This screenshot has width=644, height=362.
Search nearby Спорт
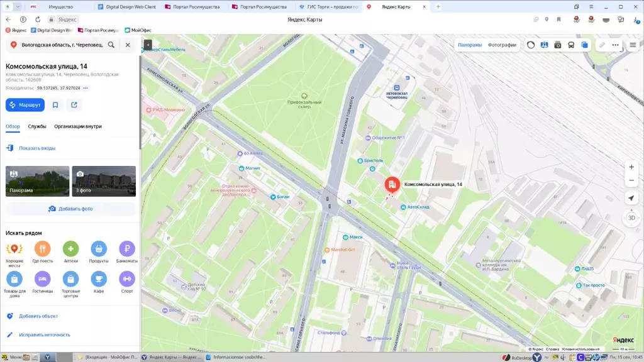[x=127, y=282]
